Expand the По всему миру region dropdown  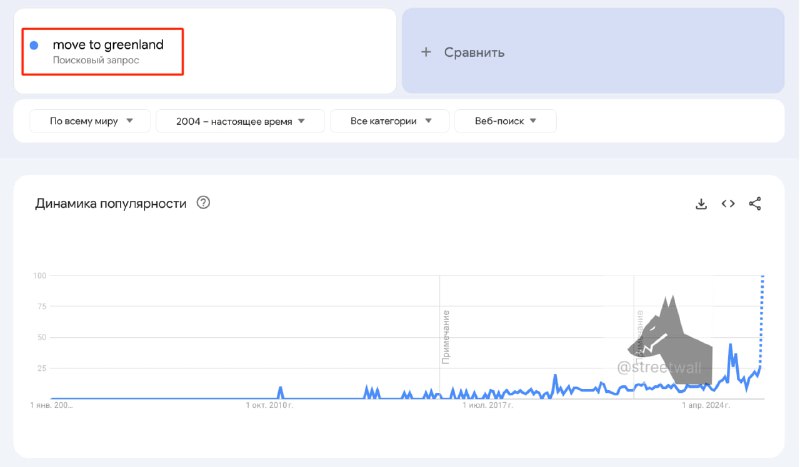pyautogui.click(x=89, y=121)
